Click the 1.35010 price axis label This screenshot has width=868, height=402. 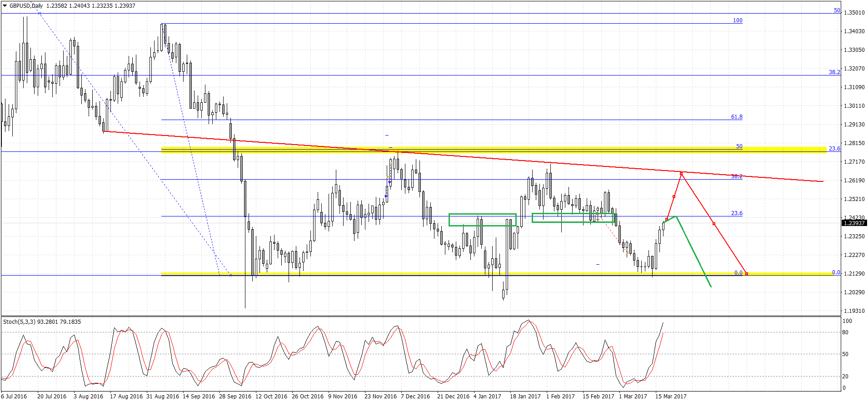coord(854,13)
